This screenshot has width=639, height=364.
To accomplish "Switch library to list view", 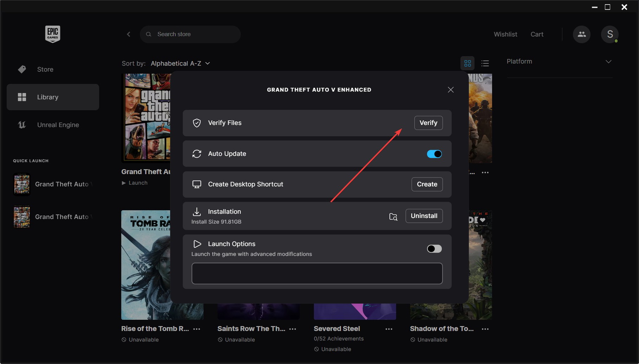I will [485, 63].
